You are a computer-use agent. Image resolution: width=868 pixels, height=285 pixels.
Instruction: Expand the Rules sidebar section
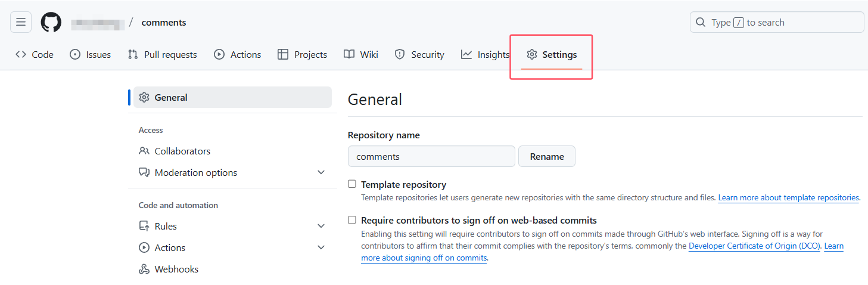321,226
